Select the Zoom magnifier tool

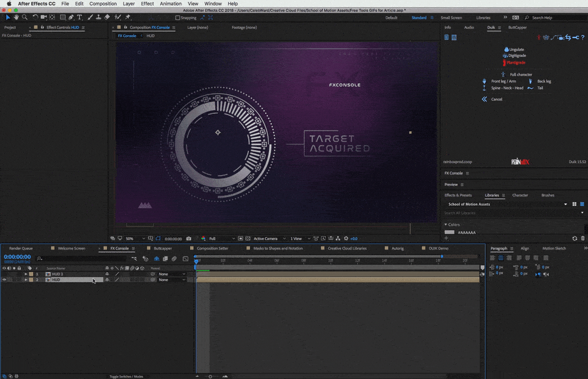25,18
